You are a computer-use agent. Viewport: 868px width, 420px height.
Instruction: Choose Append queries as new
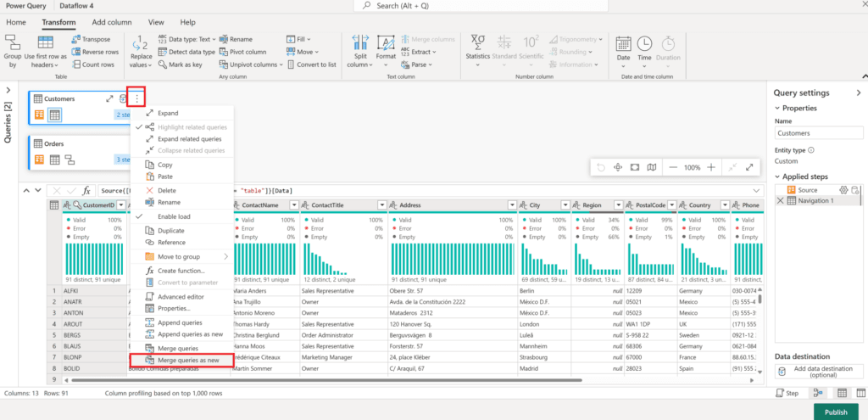[x=181, y=334]
